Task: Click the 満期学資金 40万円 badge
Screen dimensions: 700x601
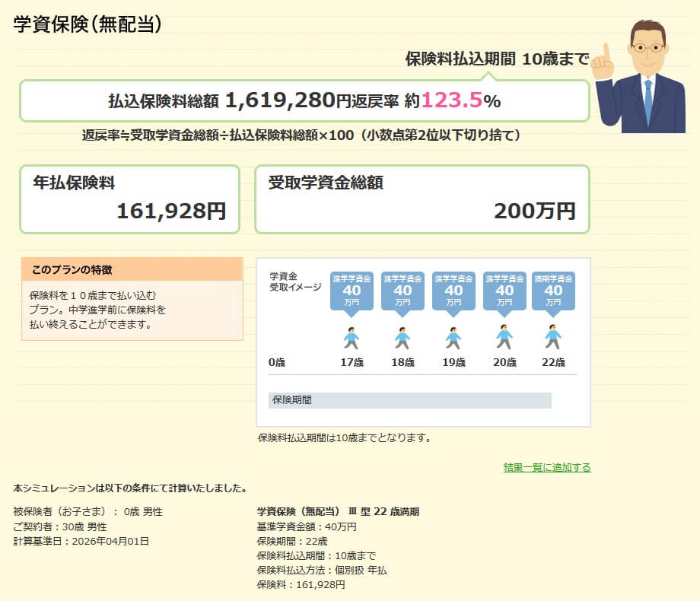Action: coord(553,290)
